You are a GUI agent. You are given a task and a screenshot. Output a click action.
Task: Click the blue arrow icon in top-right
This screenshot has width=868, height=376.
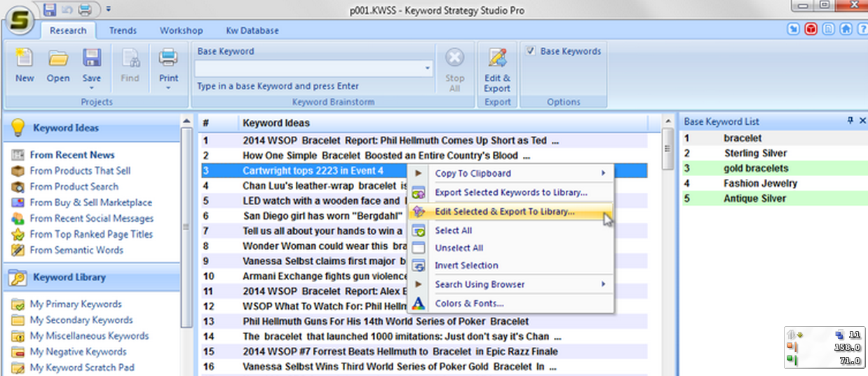(793, 29)
